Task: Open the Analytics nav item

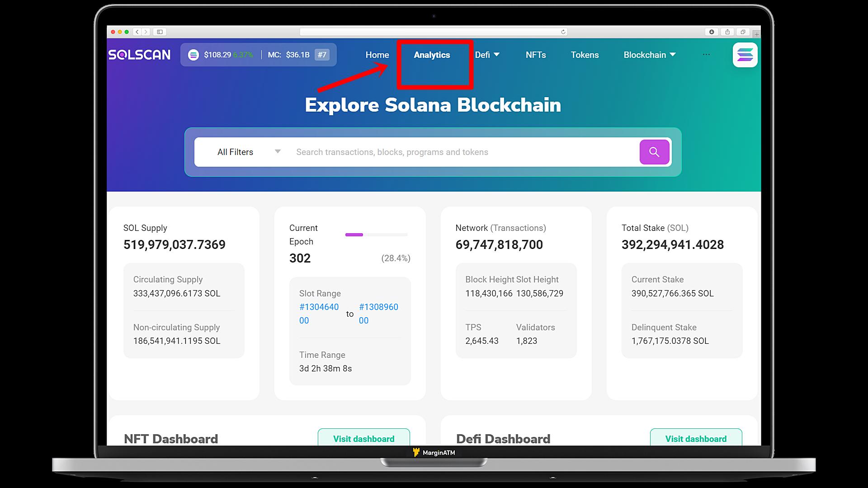Action: point(432,55)
